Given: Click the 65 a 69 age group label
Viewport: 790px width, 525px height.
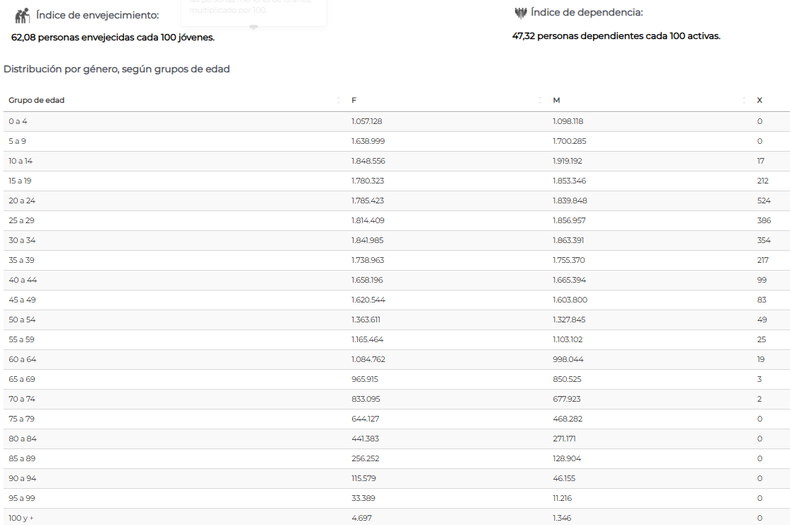Looking at the screenshot, I should tap(22, 379).
